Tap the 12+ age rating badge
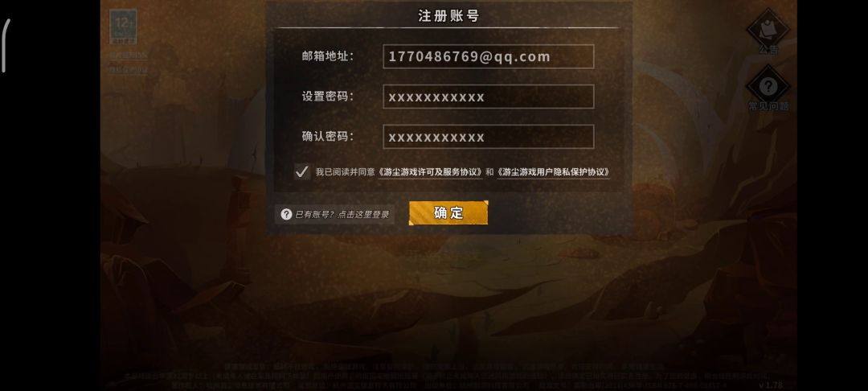The image size is (868, 391). pos(123,27)
